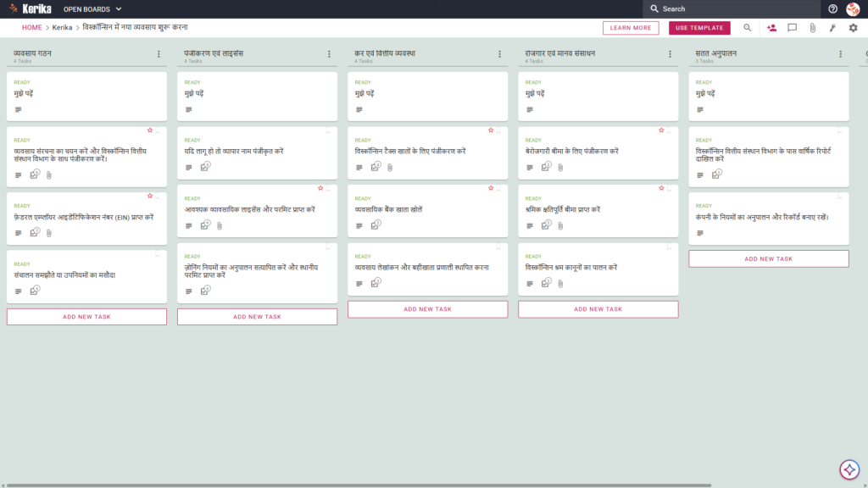
Task: Open attachment icon on व्यवसाय संरचना card
Action: [x=48, y=175]
